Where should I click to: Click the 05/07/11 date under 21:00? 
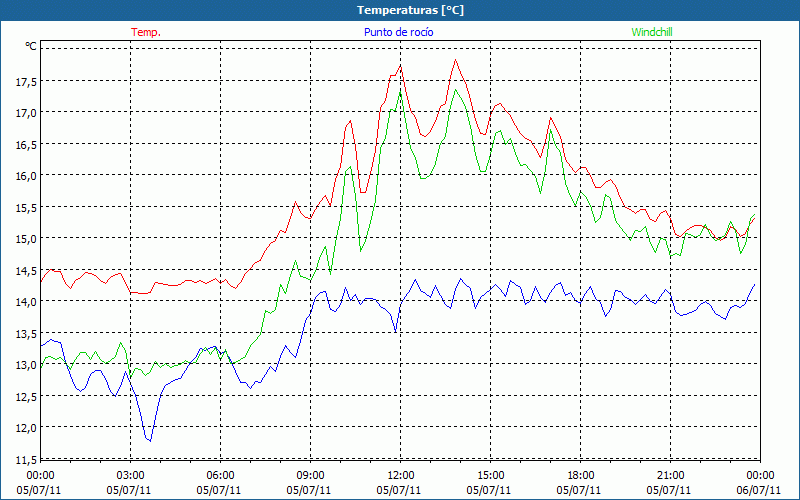pos(669,490)
